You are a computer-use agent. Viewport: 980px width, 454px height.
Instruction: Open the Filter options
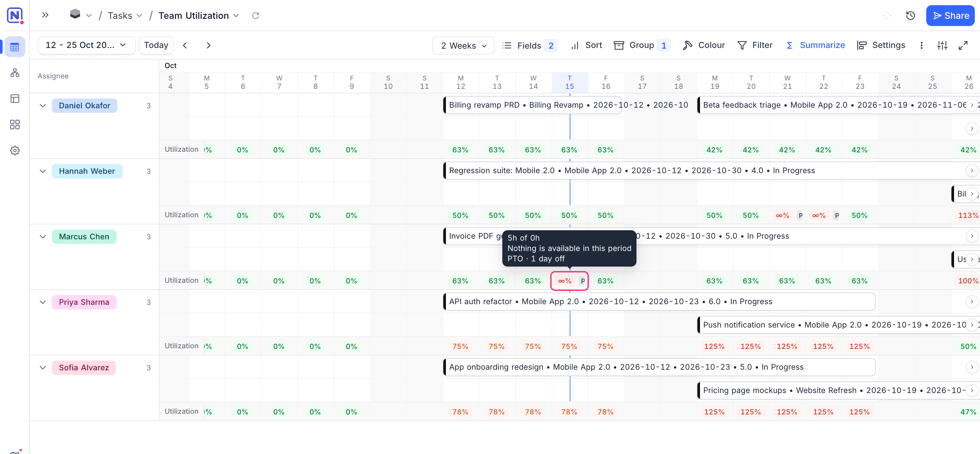coord(755,45)
